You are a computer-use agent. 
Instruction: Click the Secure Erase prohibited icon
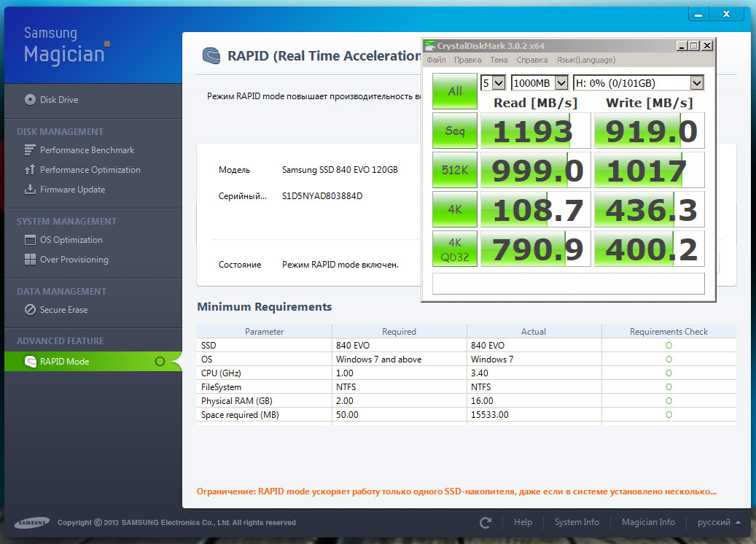pyautogui.click(x=30, y=310)
